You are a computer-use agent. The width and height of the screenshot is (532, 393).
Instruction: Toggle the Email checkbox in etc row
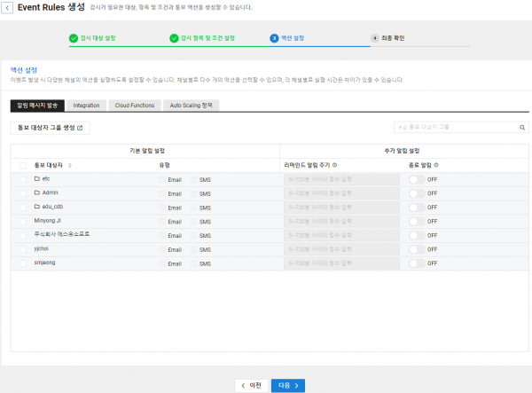[162, 179]
